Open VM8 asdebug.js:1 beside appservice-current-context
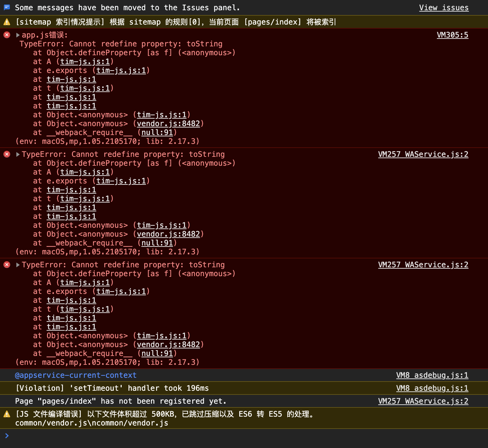 click(432, 375)
